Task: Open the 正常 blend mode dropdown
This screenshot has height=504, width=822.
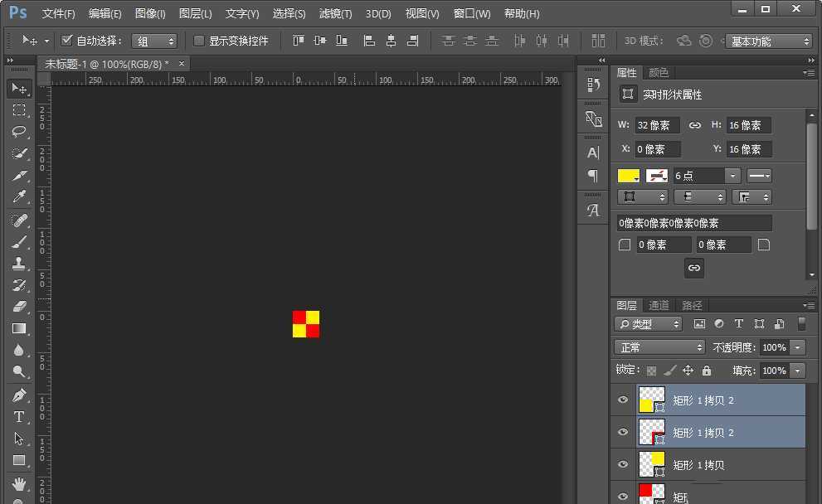Action: point(659,347)
